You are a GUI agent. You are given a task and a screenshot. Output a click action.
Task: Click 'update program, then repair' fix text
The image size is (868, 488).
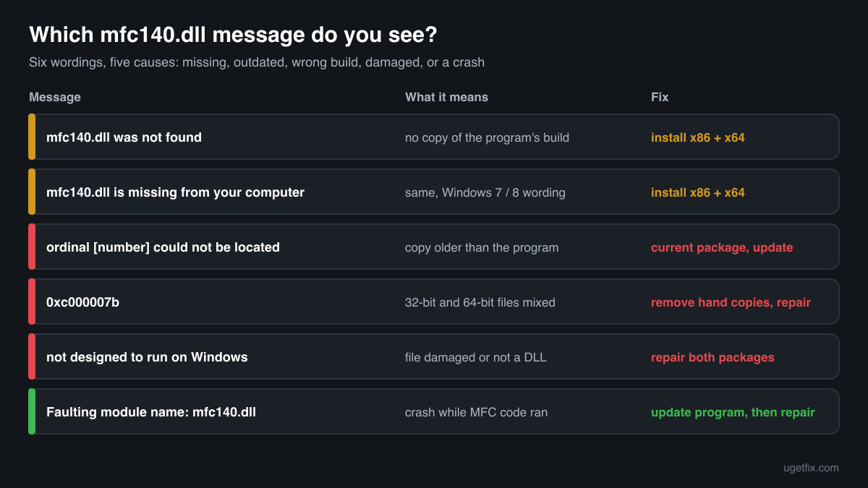733,412
